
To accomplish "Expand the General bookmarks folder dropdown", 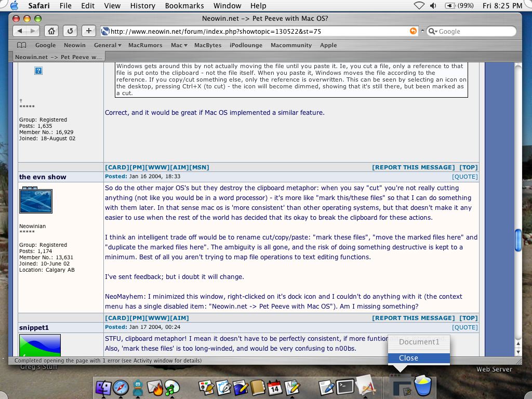I will tap(108, 45).
